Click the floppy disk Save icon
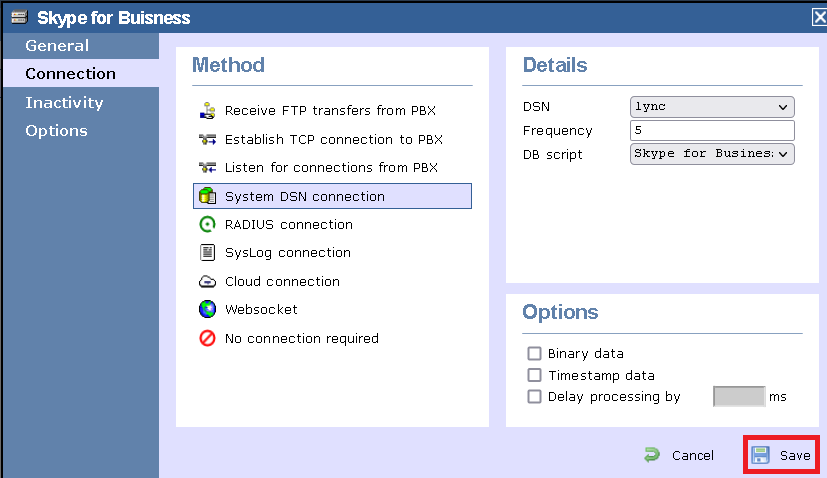 761,455
